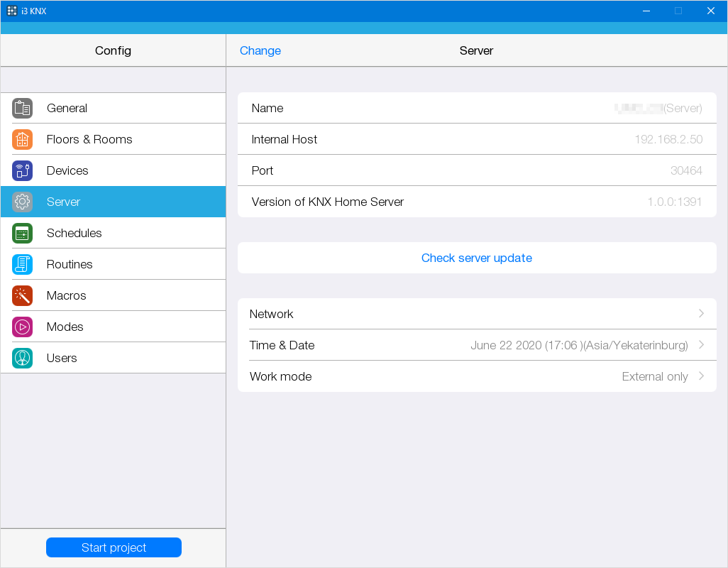Click the i3 KNX app icon in title bar
The image size is (728, 568).
[x=12, y=11]
